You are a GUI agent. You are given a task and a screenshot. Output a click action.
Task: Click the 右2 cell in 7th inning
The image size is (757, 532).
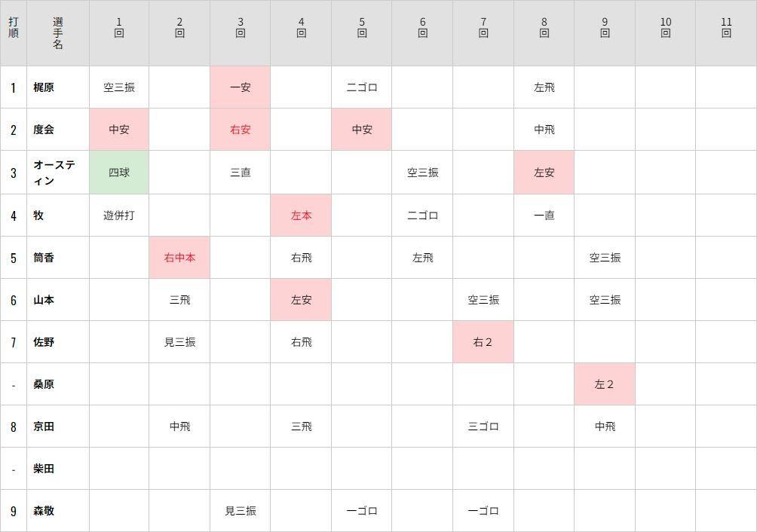coord(483,342)
